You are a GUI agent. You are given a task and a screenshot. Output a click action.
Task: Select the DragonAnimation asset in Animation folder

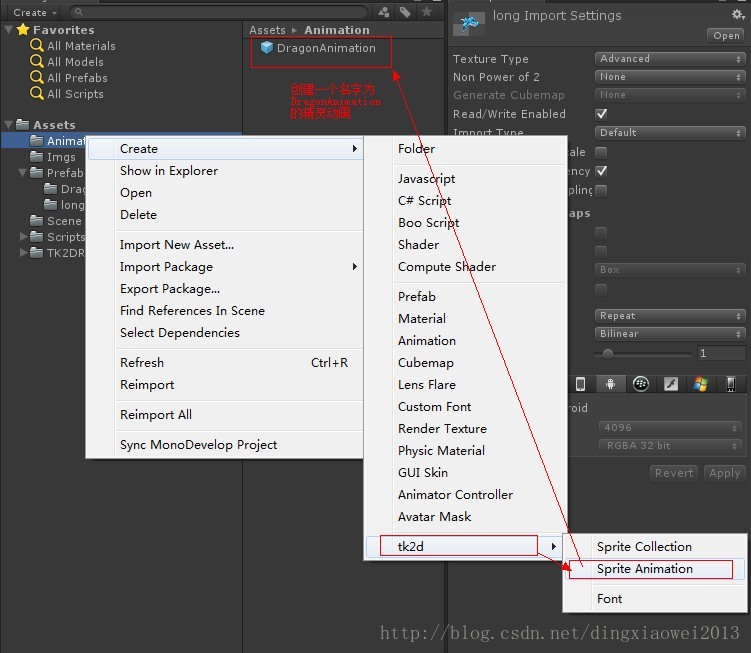click(x=319, y=48)
